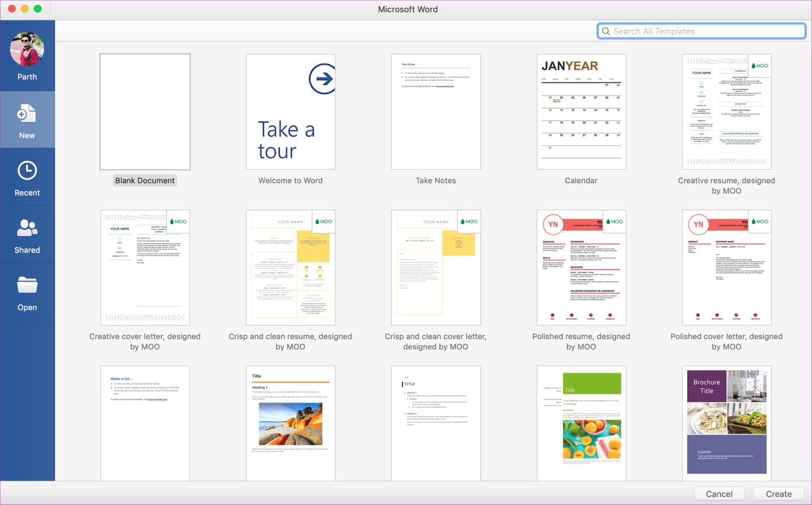This screenshot has width=812, height=505.
Task: Pick Crisp and clean cover letter template
Action: (436, 268)
